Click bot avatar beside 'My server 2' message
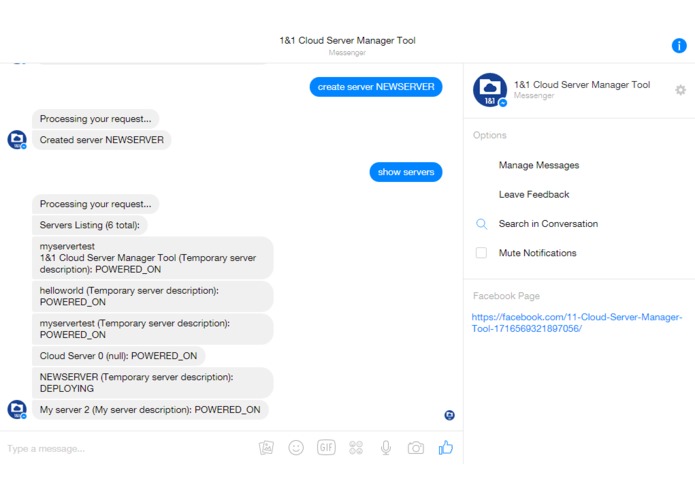 pyautogui.click(x=17, y=409)
